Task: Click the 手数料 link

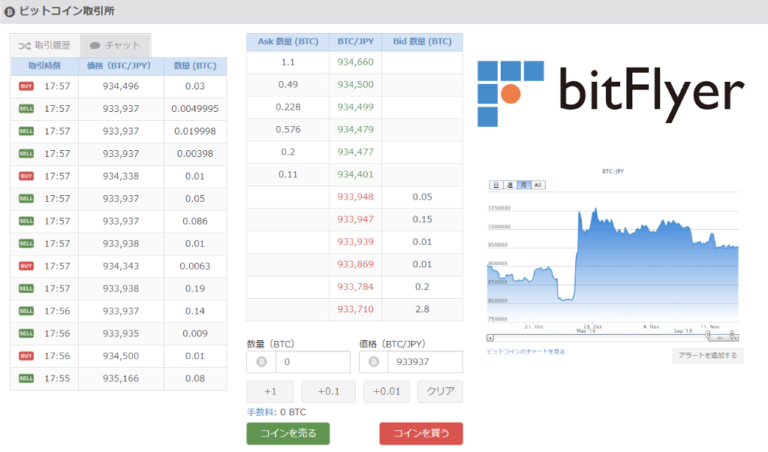Action: point(261,412)
